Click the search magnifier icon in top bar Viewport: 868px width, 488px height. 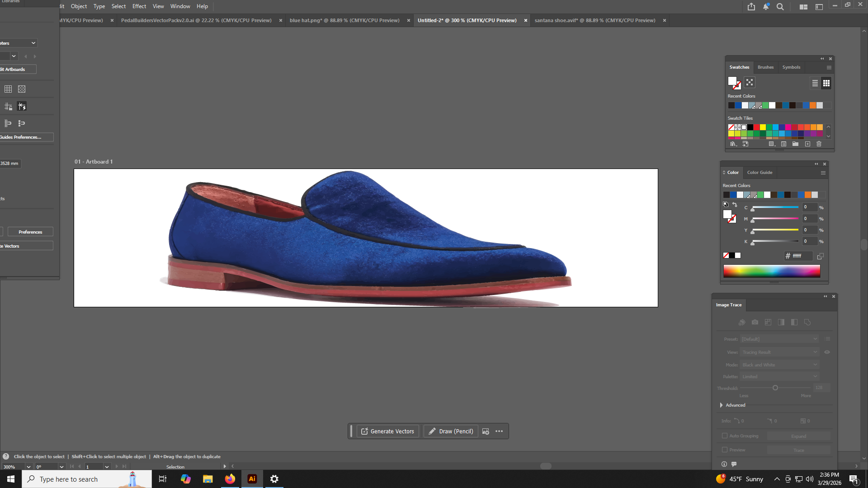[x=780, y=7]
